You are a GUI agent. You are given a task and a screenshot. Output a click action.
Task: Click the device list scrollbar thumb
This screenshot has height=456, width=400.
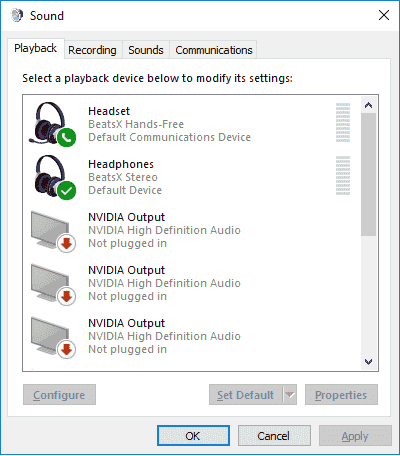(x=368, y=174)
